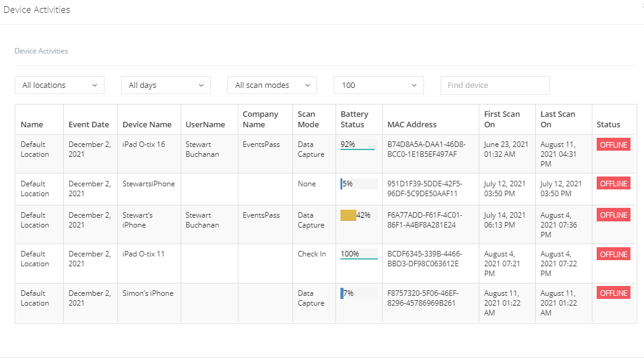The height and width of the screenshot is (361, 644).
Task: Click the 7% battery indicator
Action: point(358,293)
